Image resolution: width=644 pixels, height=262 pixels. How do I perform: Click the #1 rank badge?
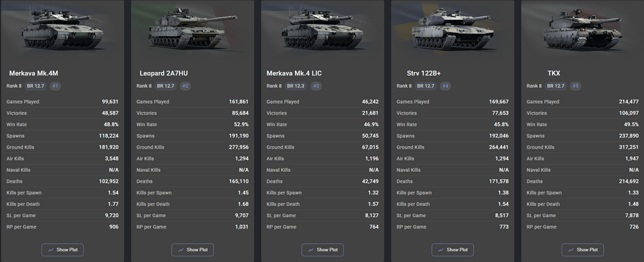55,86
